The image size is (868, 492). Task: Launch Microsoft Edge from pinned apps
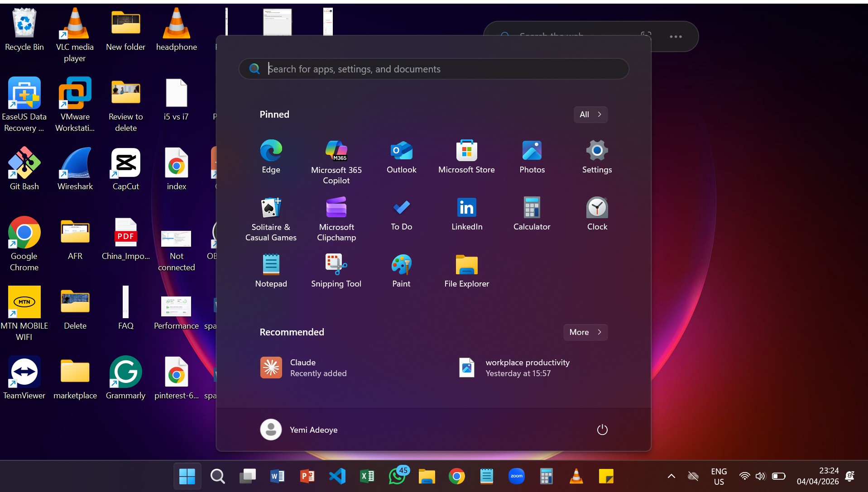tap(270, 156)
